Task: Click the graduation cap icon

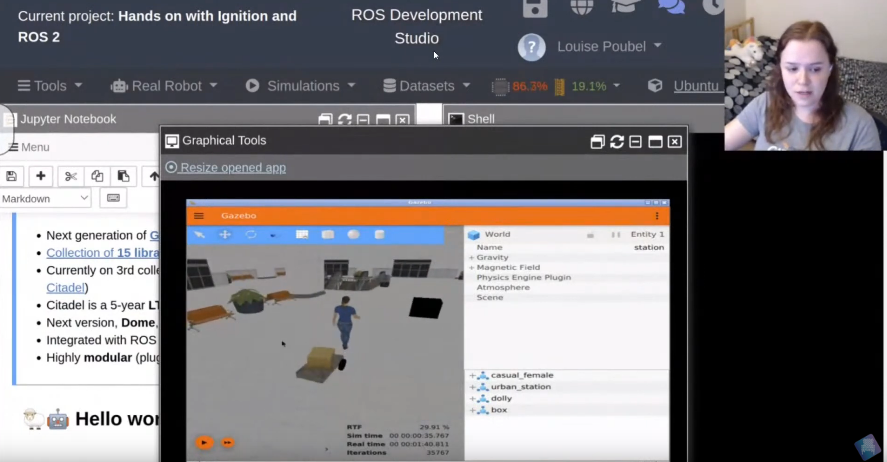Action: click(625, 7)
